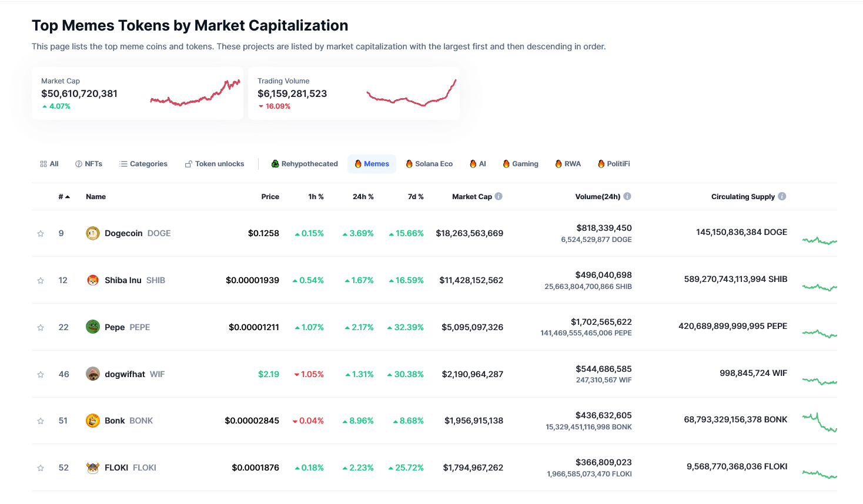This screenshot has height=504, width=863.
Task: Sort table by Price column
Action: (x=270, y=197)
